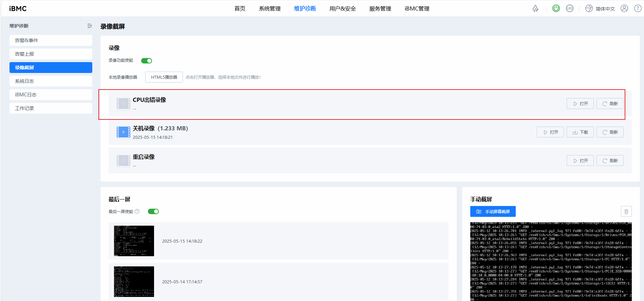This screenshot has height=301, width=644.
Task: Delete manual screenshot using trash icon
Action: pos(626,211)
